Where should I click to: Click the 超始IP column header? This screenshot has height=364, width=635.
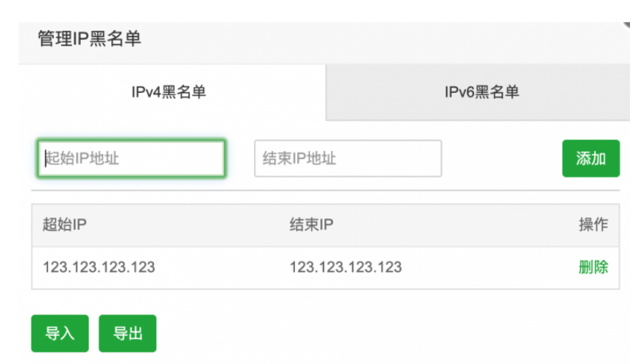[x=64, y=225]
